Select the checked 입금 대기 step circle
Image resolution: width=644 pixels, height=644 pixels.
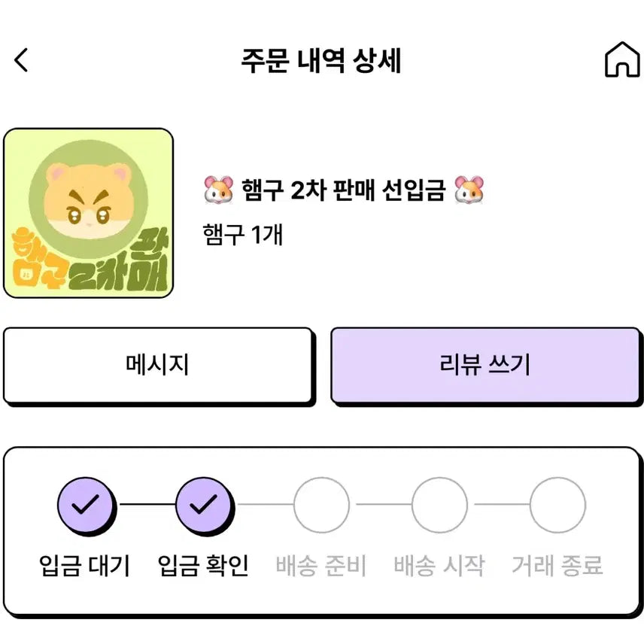coord(86,505)
